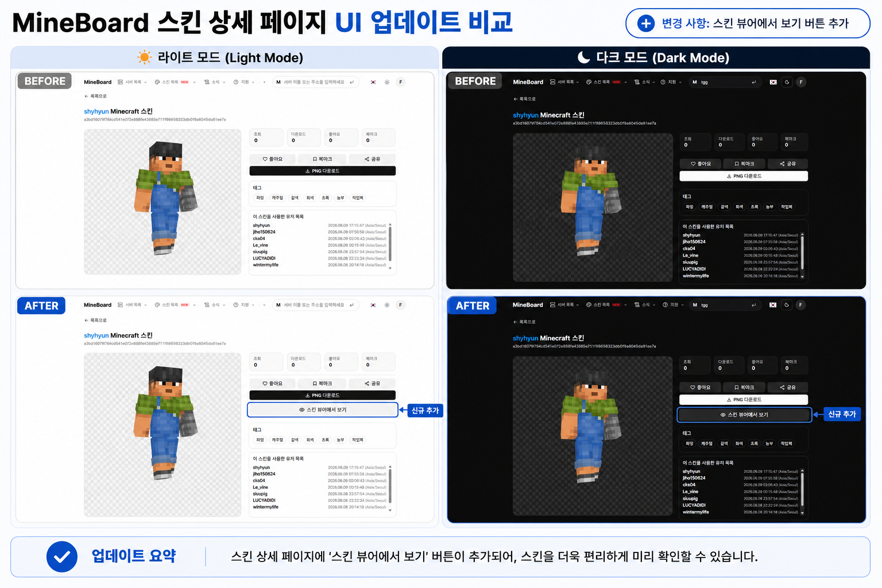Click the bookmark icon 북마크 in light AFTER panel
This screenshot has height=588, width=882.
tap(315, 384)
